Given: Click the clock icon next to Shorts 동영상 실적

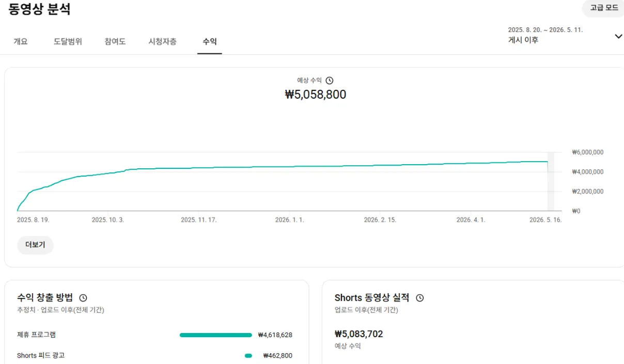Looking at the screenshot, I should (420, 298).
